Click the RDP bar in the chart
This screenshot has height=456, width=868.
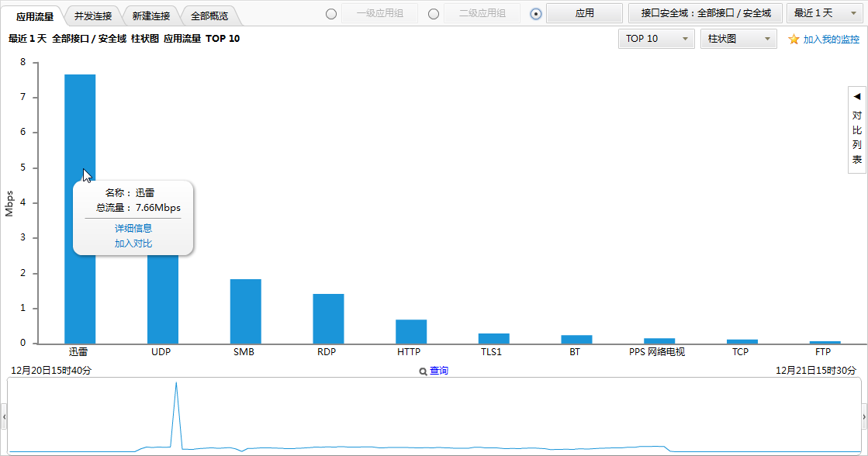[328, 319]
